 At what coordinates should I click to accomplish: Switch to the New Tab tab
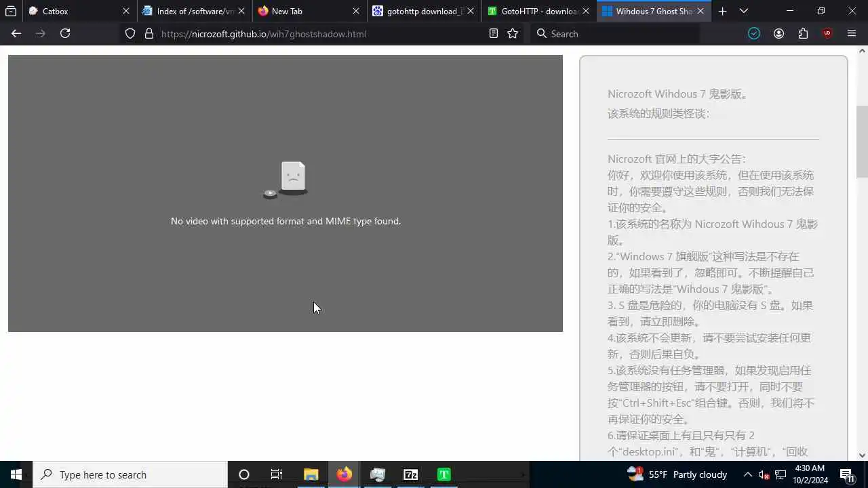(309, 11)
